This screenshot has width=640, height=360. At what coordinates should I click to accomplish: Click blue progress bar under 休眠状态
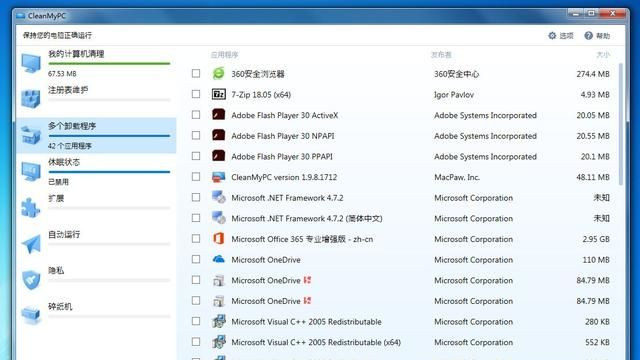tap(109, 172)
